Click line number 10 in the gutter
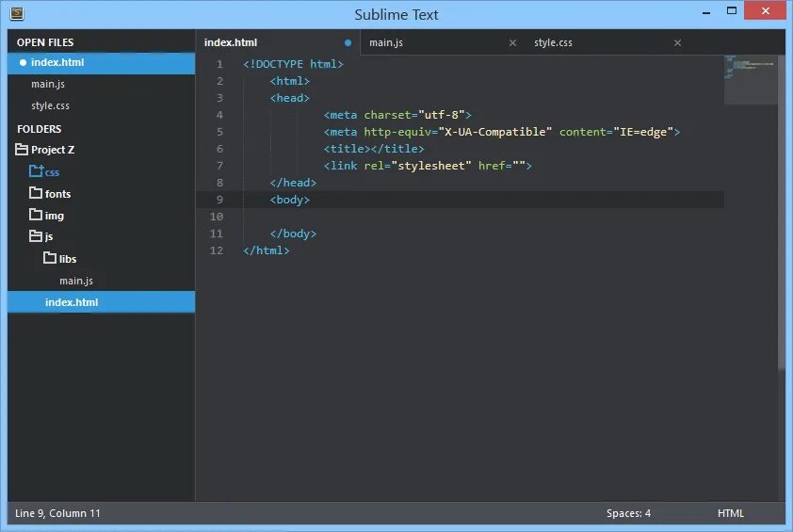This screenshot has width=793, height=532. pos(217,217)
